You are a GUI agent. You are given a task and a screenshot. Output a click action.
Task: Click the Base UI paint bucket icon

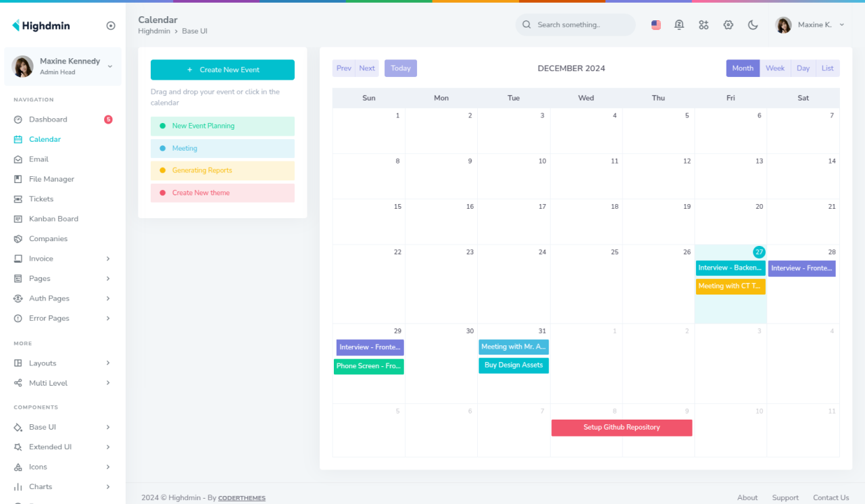(x=18, y=427)
